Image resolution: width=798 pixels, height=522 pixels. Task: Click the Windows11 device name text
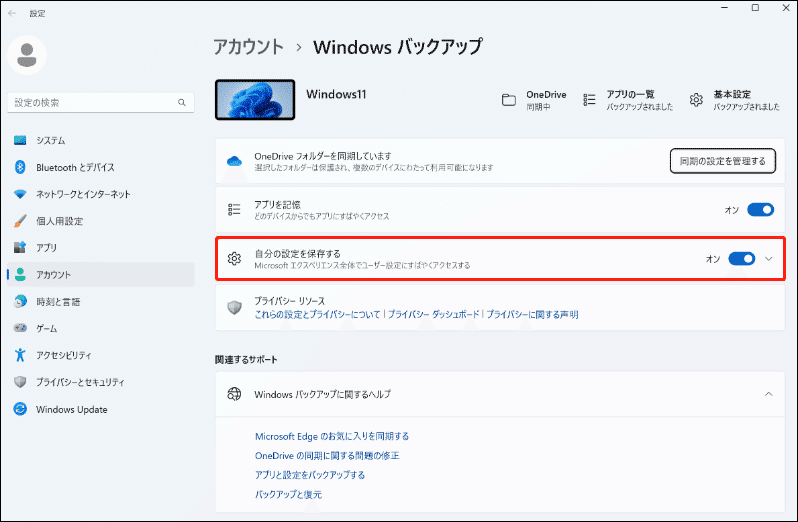pyautogui.click(x=336, y=94)
